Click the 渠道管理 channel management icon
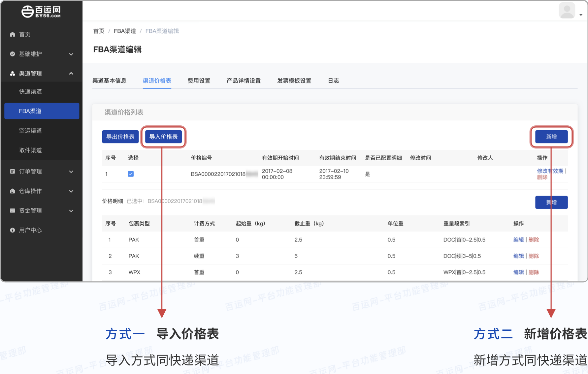Screen dimensions: 588x374 pyautogui.click(x=12, y=74)
